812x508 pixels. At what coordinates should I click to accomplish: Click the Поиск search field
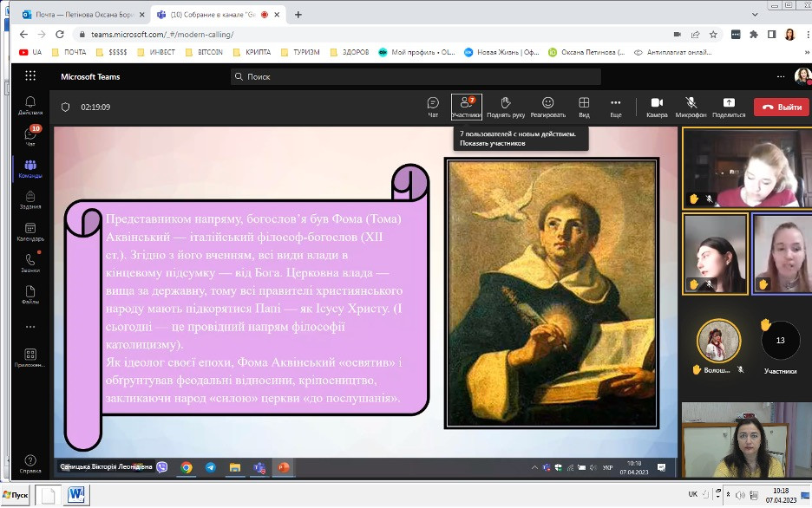tap(416, 76)
